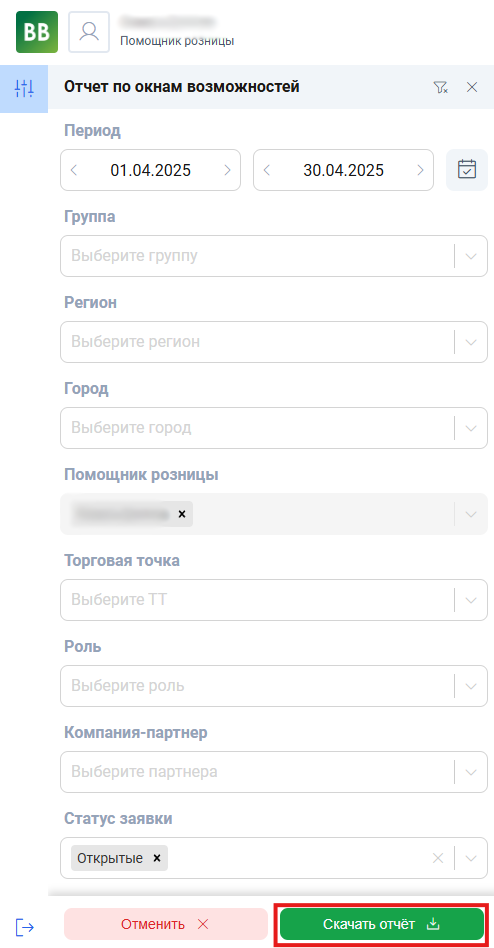Step end date 30.04.2025 forward
494x948 pixels.
420,170
